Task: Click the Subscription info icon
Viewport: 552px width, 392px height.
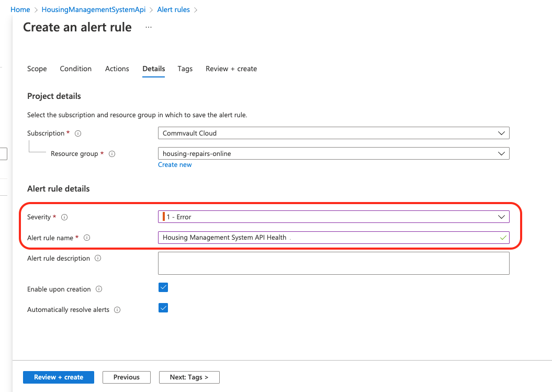Action: click(78, 133)
